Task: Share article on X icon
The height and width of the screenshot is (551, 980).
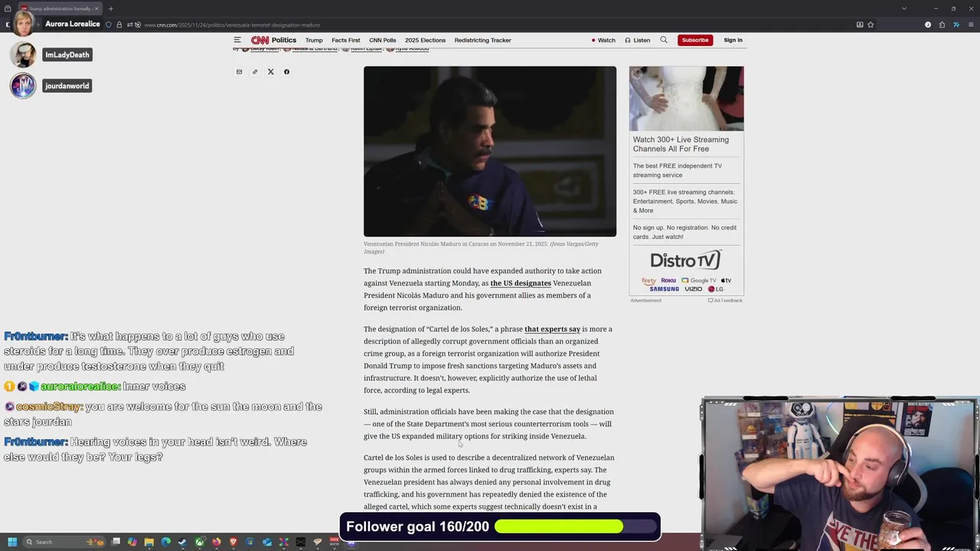Action: point(270,72)
